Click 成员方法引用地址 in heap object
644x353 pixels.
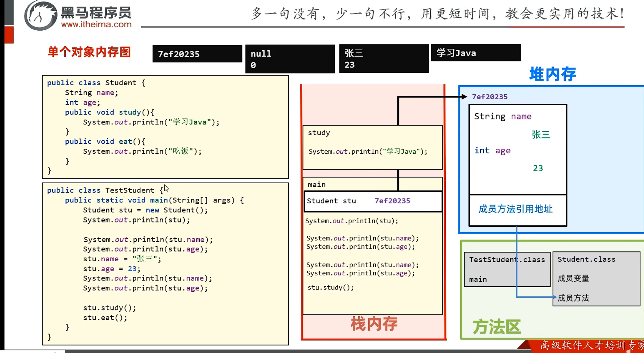coord(515,209)
